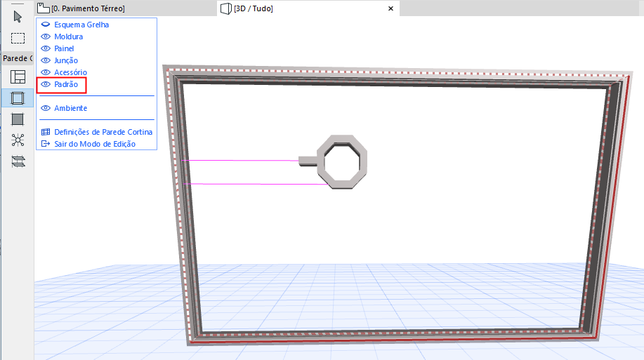Click the 3D view tab icon
644x360 pixels.
point(226,8)
